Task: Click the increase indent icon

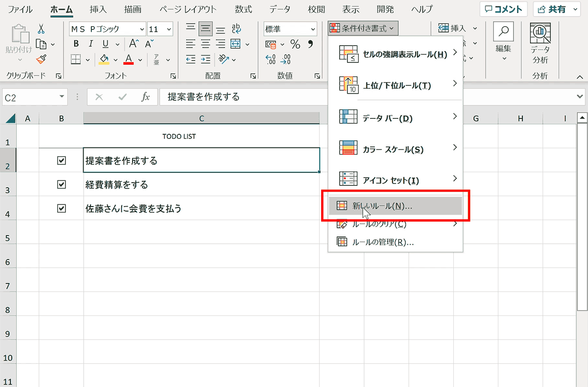Action: click(206, 59)
